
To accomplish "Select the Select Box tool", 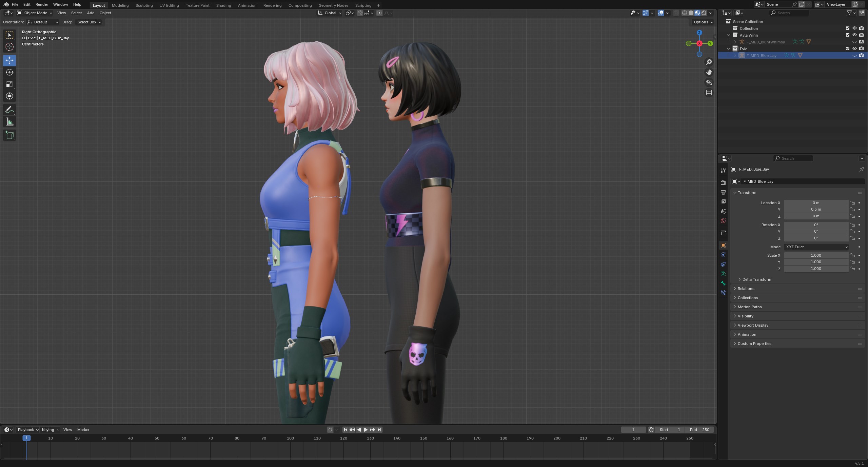I will (9, 35).
